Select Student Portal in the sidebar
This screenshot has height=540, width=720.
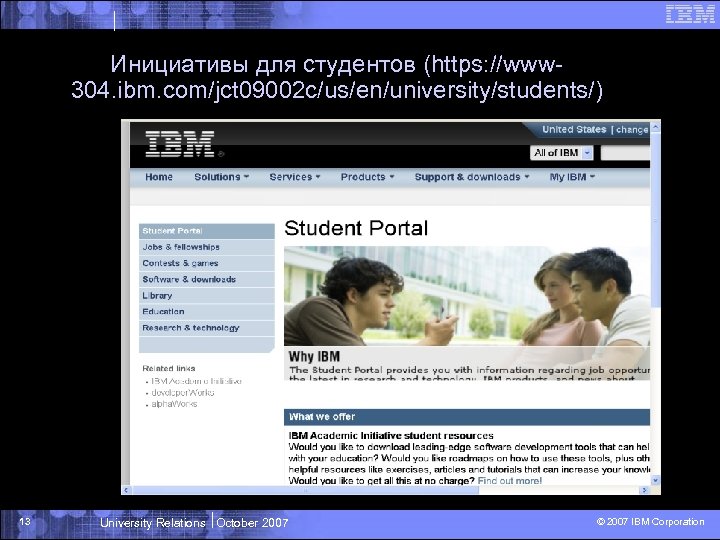point(207,231)
